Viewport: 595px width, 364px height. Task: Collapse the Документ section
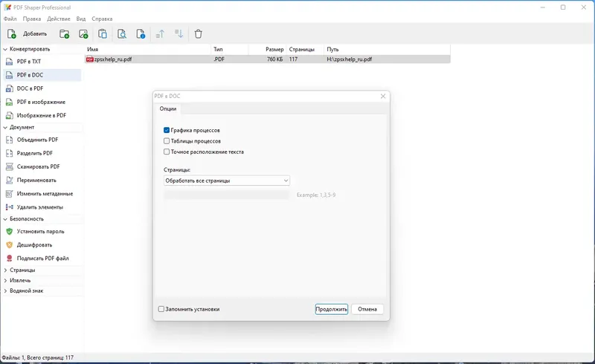[5, 128]
